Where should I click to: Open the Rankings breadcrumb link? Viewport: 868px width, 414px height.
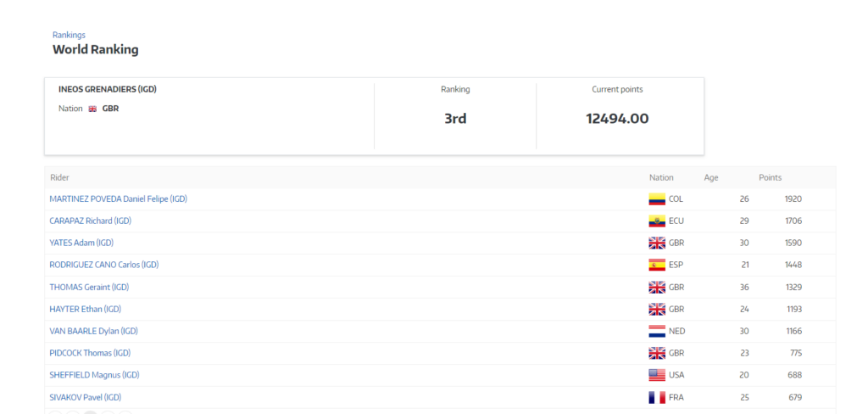pos(69,35)
